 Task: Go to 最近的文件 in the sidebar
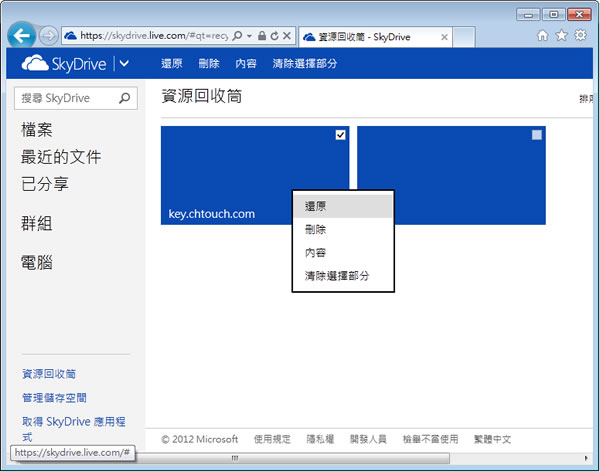tap(61, 157)
